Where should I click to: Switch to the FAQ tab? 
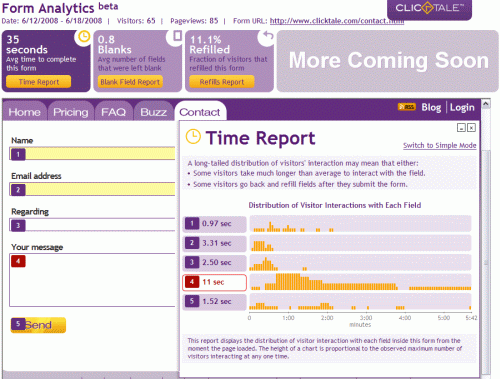point(114,112)
